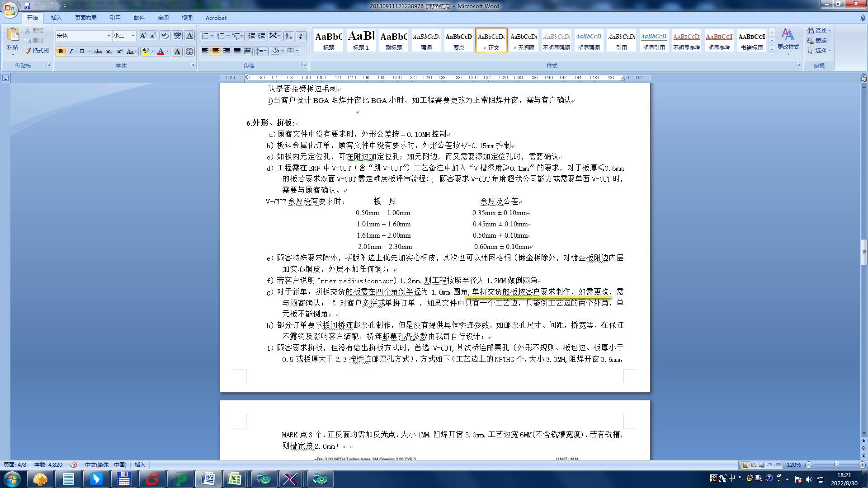
Task: Toggle Italic formatting
Action: [71, 52]
